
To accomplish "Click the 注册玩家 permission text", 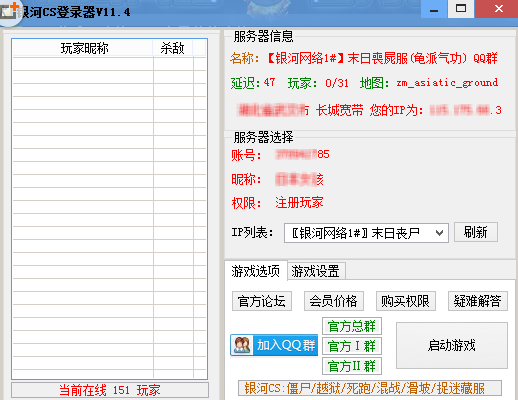I will click(299, 202).
